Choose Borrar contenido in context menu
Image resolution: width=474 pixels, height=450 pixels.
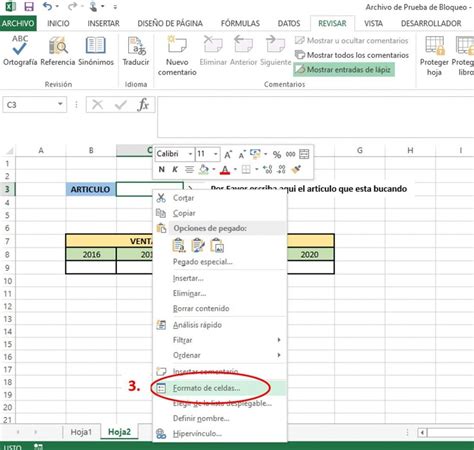220,308
